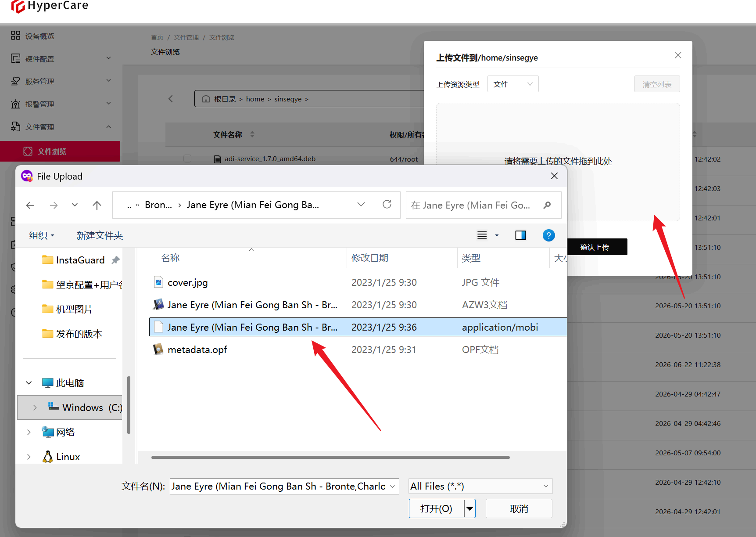756x537 pixels.
Task: Open recent locations chevron in File Upload
Action: pos(75,205)
